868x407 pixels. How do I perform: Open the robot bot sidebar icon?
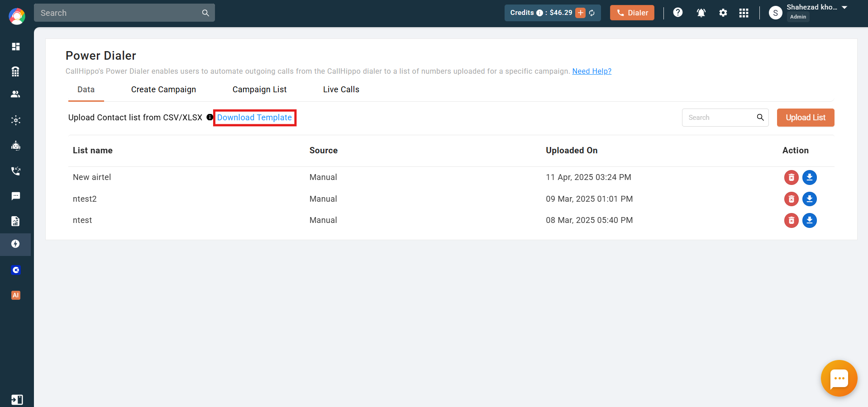[16, 146]
